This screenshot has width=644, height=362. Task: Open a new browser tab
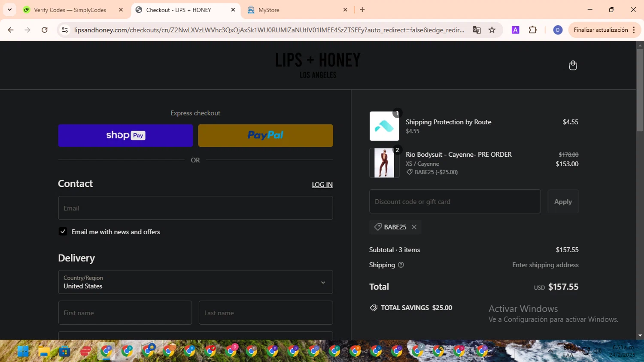click(x=362, y=10)
